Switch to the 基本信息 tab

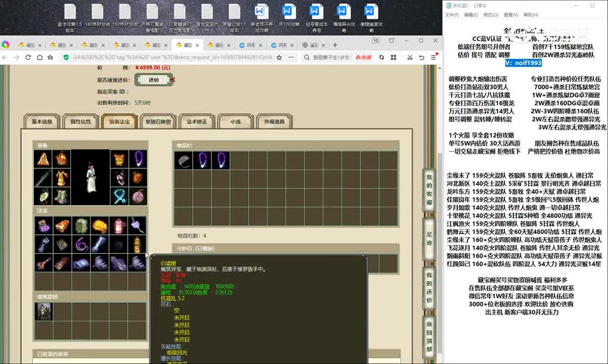coord(42,121)
